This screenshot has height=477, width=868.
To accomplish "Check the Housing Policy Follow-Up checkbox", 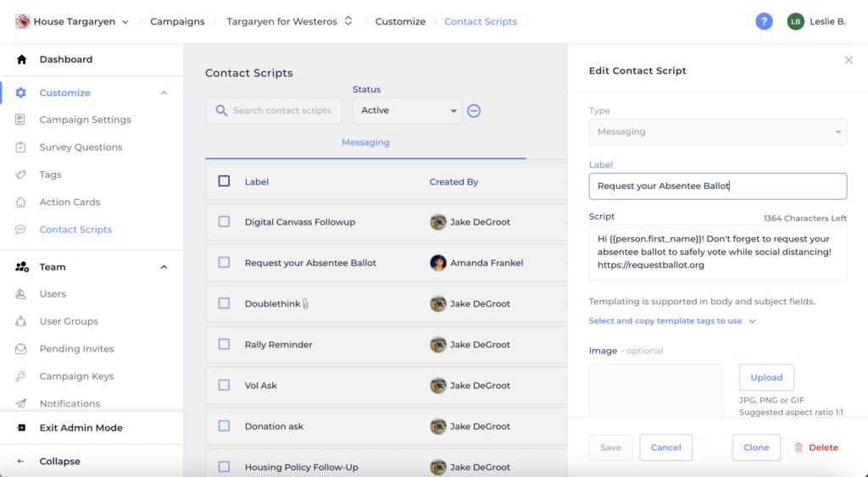I will (224, 467).
